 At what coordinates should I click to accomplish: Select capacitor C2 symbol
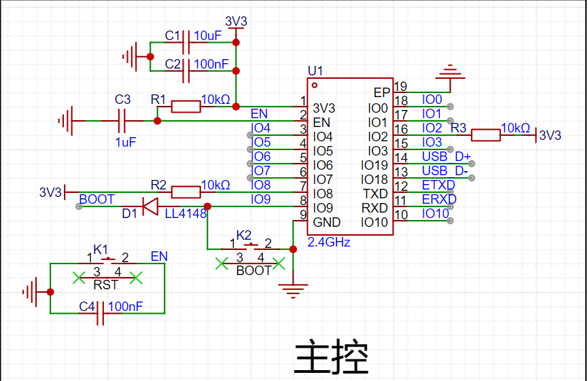pyautogui.click(x=186, y=71)
